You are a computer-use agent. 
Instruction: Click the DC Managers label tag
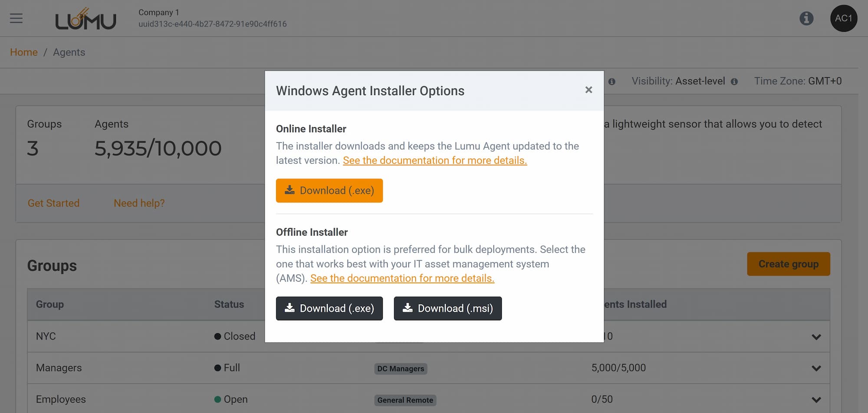400,369
